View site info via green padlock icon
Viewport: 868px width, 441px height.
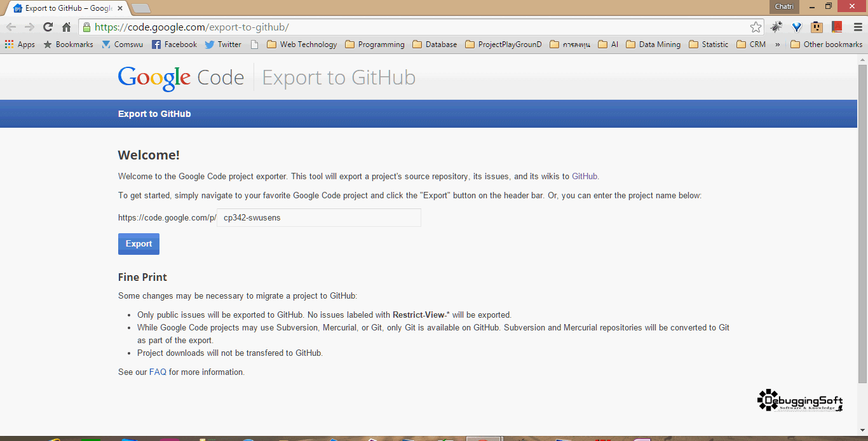click(86, 27)
